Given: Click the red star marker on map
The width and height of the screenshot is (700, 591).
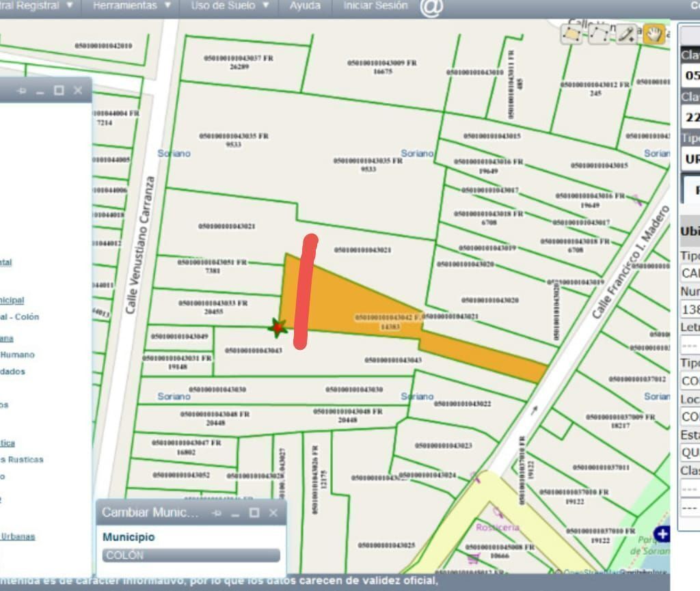Looking at the screenshot, I should coord(278,328).
